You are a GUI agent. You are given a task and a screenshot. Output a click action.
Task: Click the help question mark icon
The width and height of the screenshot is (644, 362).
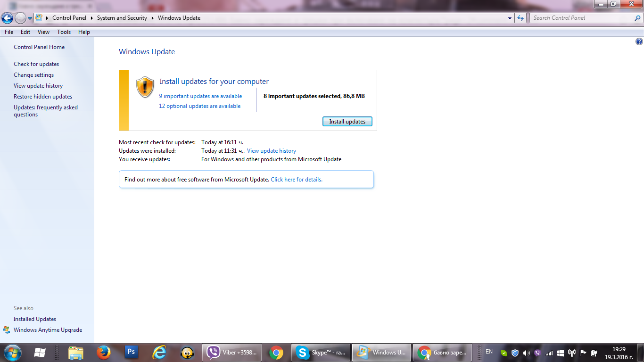coord(639,41)
